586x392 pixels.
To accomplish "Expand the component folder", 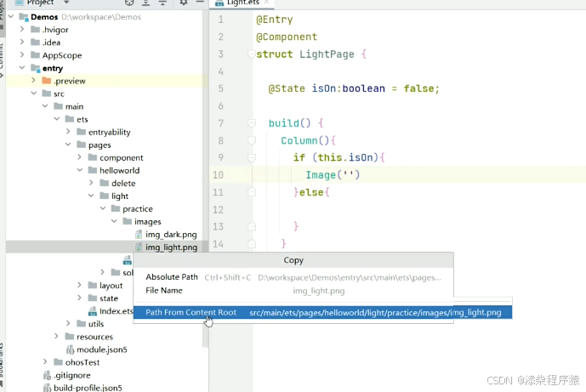I will click(x=79, y=157).
